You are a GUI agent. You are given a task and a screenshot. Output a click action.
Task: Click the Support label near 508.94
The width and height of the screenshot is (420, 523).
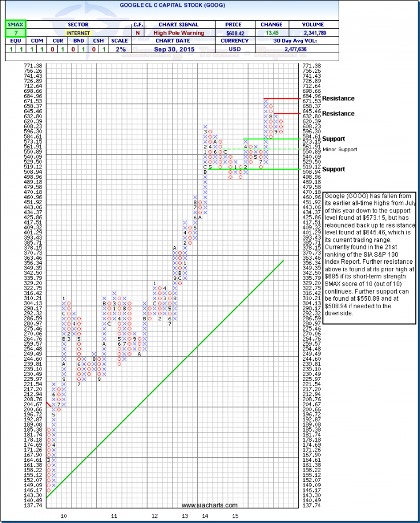point(333,169)
